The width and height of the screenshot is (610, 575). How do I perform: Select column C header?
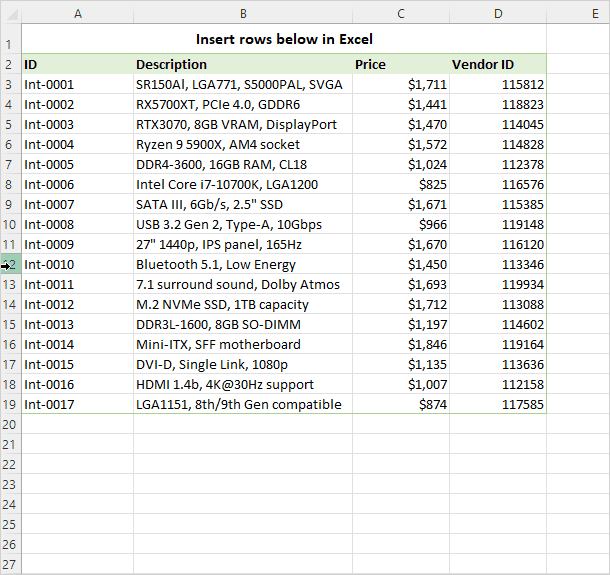401,14
